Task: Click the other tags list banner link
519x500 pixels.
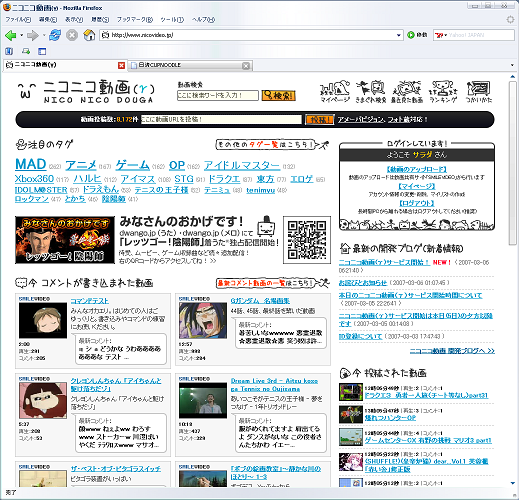Action: (x=272, y=145)
